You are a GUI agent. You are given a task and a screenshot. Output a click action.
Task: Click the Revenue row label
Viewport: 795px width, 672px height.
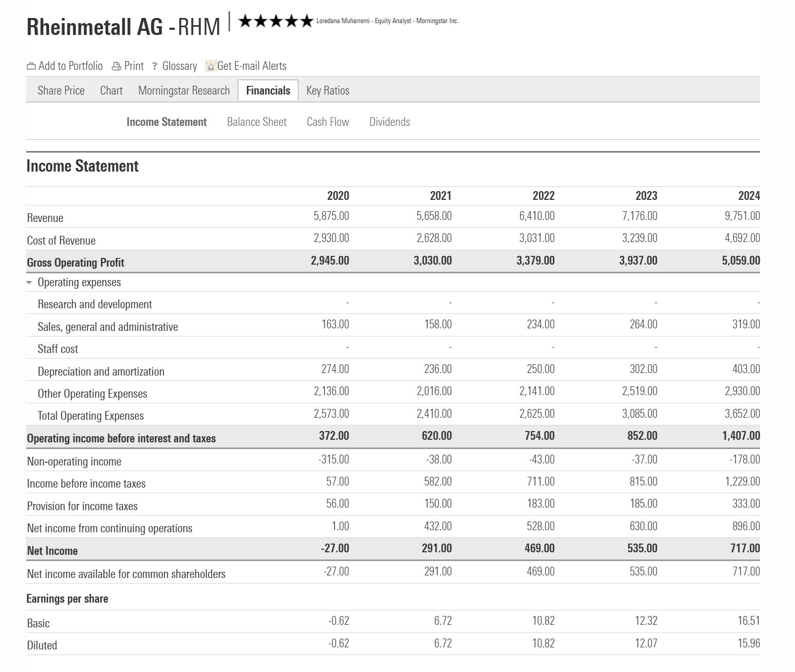point(45,218)
